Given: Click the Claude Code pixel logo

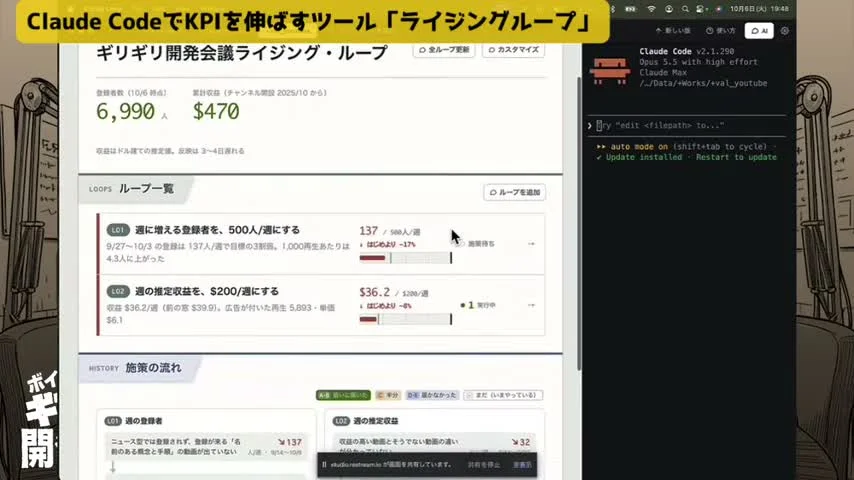Looking at the screenshot, I should click(609, 71).
